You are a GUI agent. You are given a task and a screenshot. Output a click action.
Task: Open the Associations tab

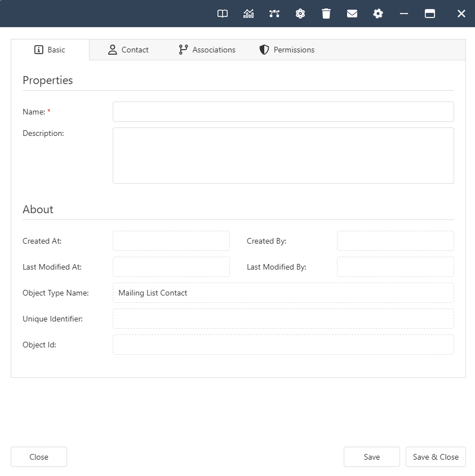[x=214, y=50]
